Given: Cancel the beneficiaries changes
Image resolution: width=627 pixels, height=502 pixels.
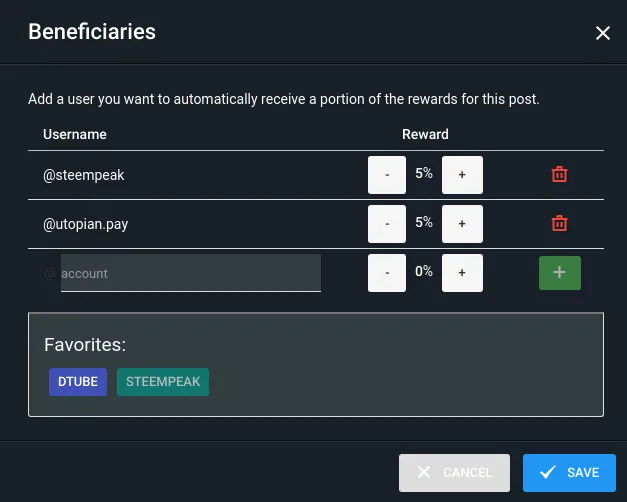Looking at the screenshot, I should (454, 473).
